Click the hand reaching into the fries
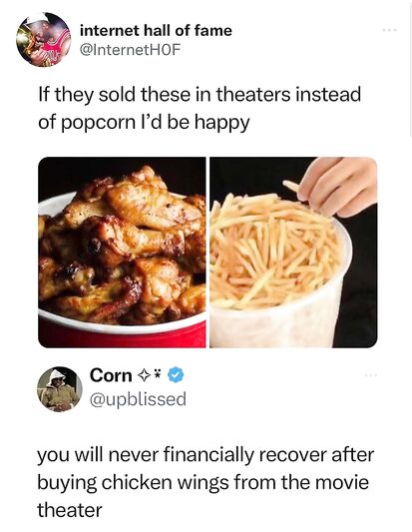The height and width of the screenshot is (532, 412). [339, 186]
